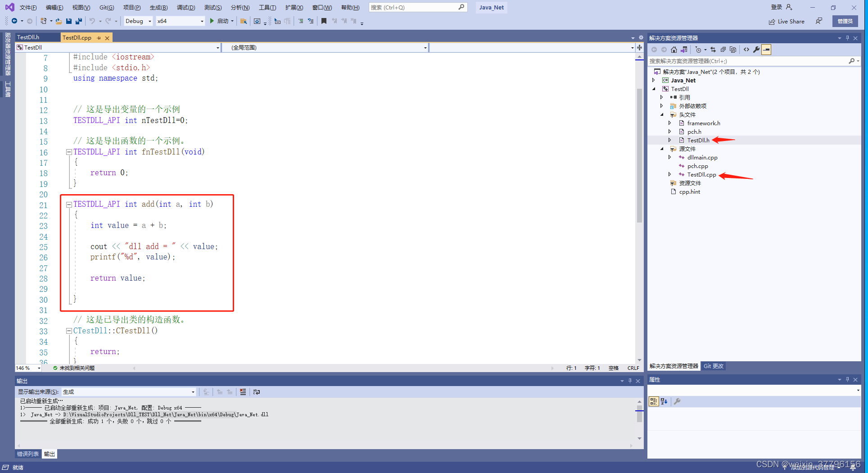Click the Alphabetical sort icon in Properties

click(x=664, y=401)
